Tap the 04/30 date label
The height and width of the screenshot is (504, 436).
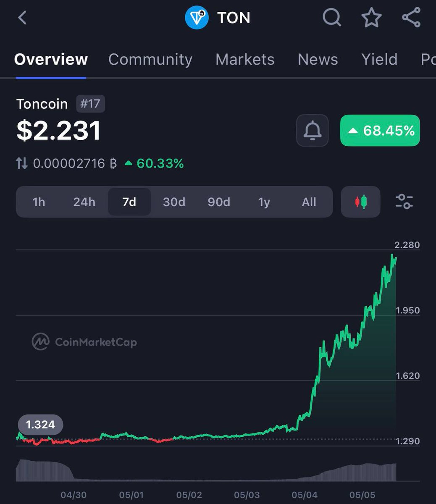pyautogui.click(x=74, y=495)
